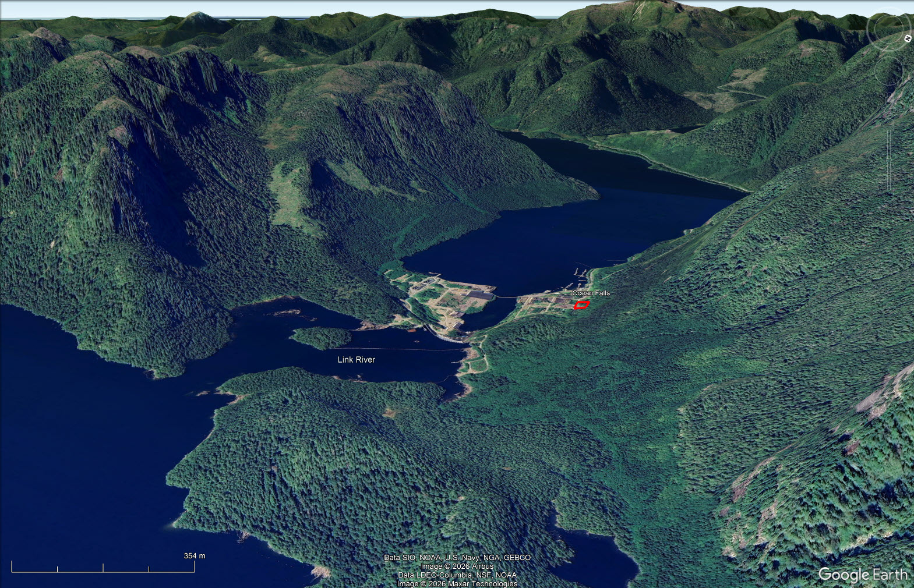Click the small forested island above Link River label
Viewport: 914px width, 588px height.
[x=320, y=338]
